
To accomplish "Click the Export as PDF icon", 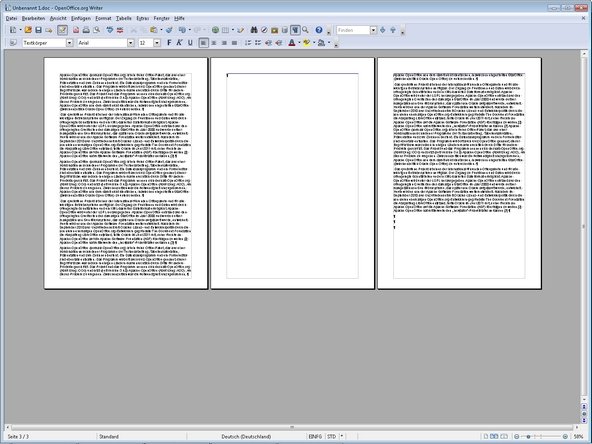I will coord(76,30).
